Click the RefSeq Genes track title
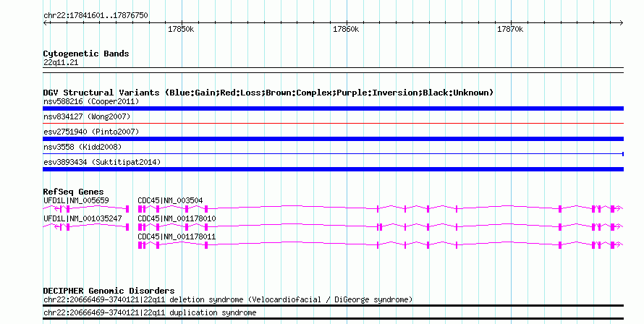This screenshot has height=324, width=644. (x=73, y=192)
